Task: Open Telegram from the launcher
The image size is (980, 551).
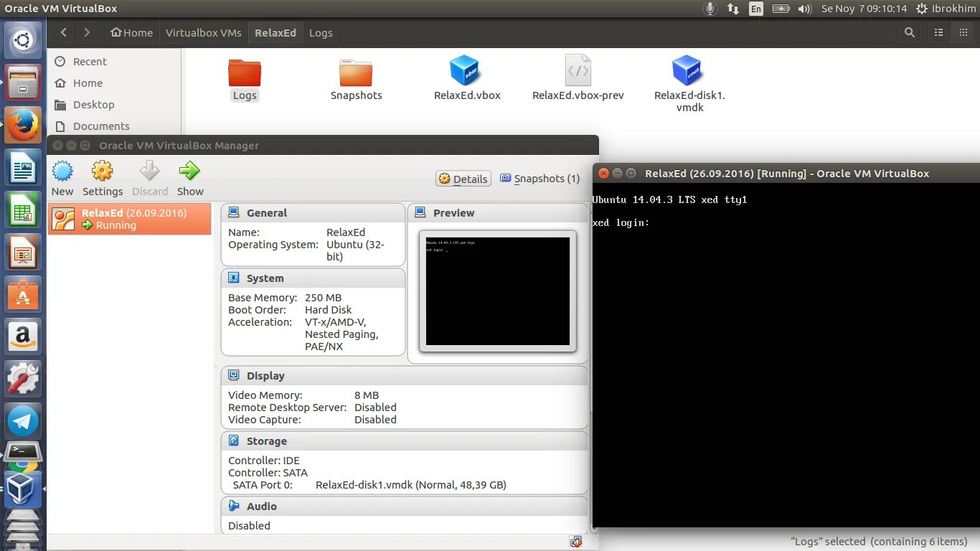Action: 23,421
